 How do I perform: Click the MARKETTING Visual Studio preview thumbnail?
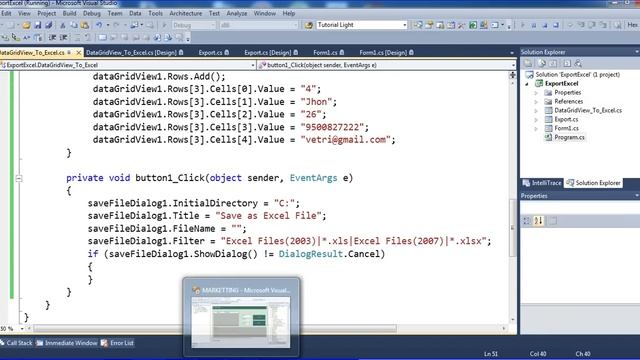tap(241, 322)
